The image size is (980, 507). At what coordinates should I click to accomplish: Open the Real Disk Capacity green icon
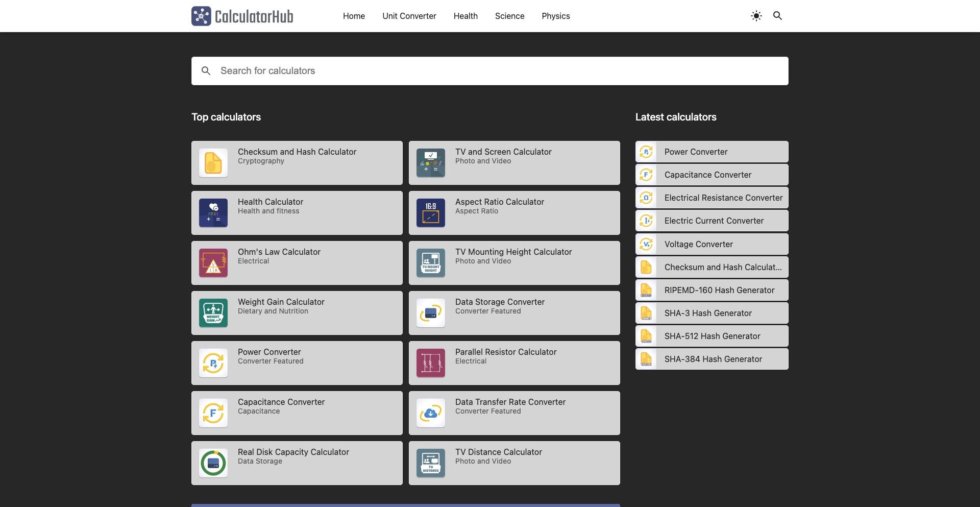[x=213, y=463]
